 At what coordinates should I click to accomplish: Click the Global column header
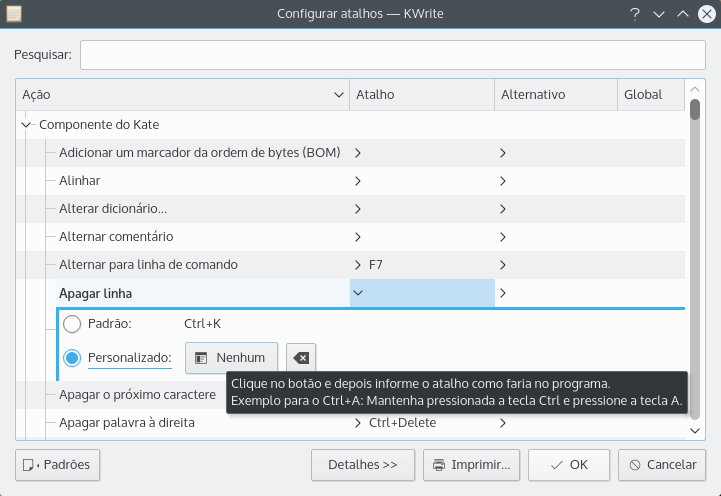649,95
